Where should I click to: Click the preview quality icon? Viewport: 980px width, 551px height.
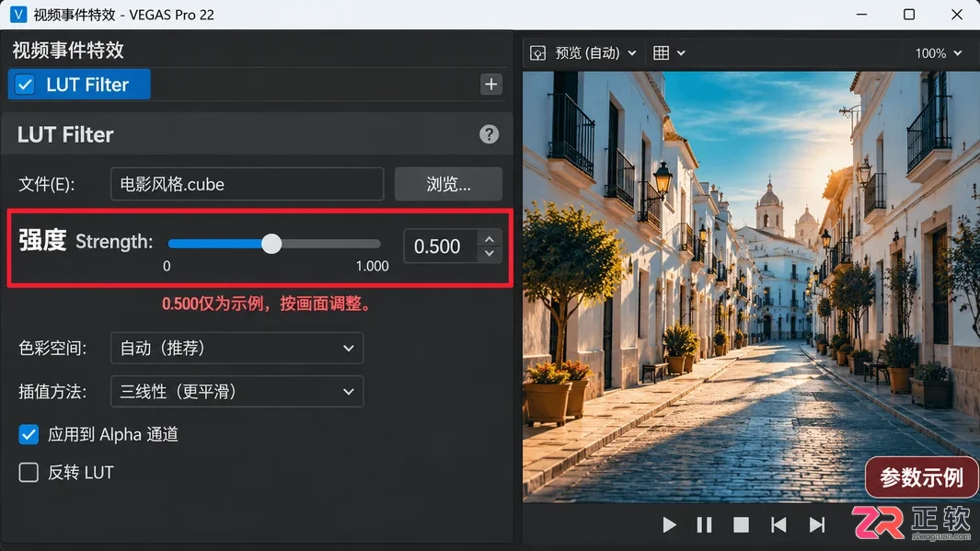pos(537,53)
